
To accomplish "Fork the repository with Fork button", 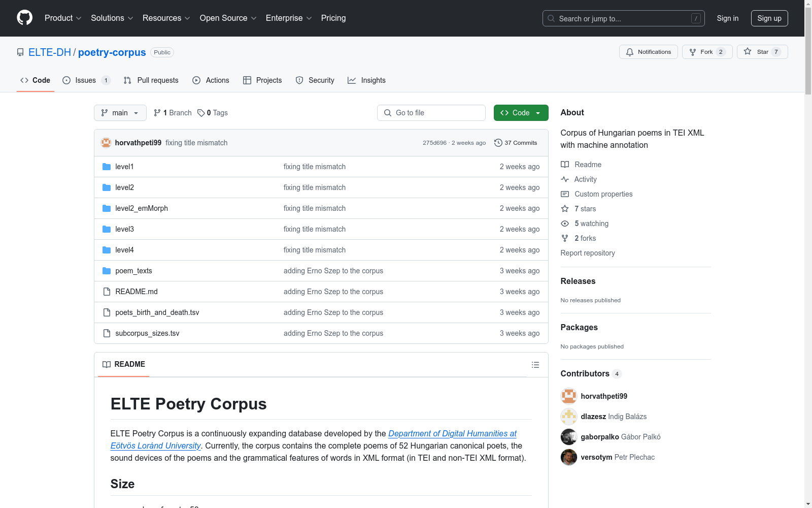I will (x=707, y=52).
